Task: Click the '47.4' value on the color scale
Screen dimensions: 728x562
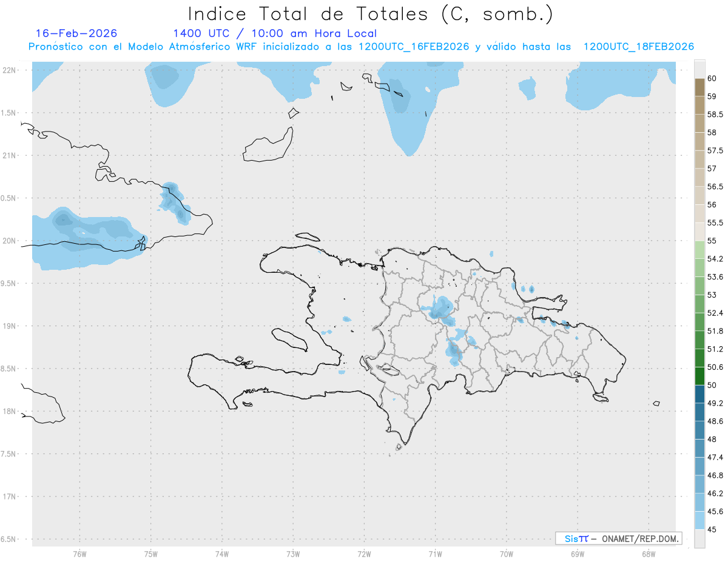Action: click(x=715, y=457)
